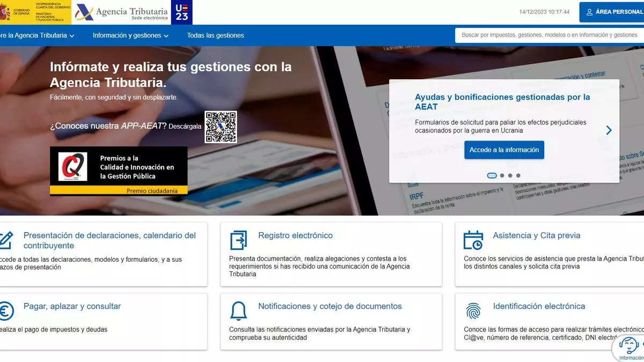Advance carousel with the right chevron arrow
Screen dimensions: 644x362
pyautogui.click(x=609, y=130)
